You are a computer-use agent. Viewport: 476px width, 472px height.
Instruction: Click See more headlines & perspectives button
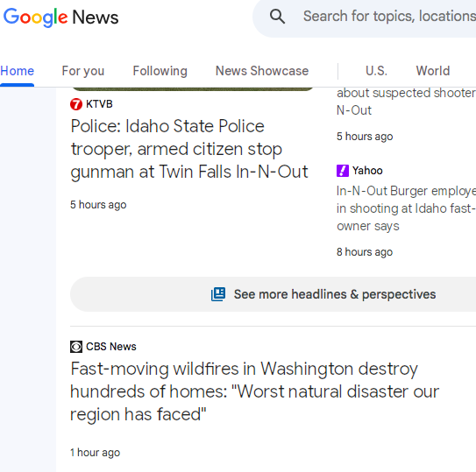[x=274, y=294]
